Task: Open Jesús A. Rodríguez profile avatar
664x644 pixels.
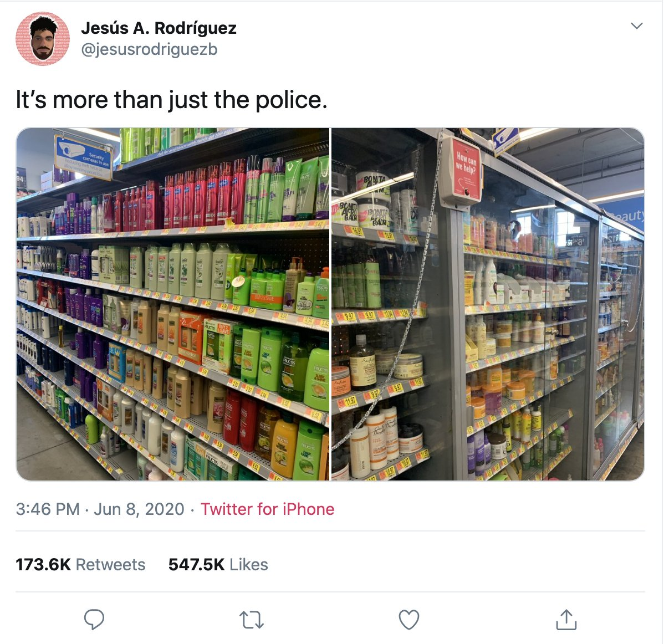Action: 43,39
